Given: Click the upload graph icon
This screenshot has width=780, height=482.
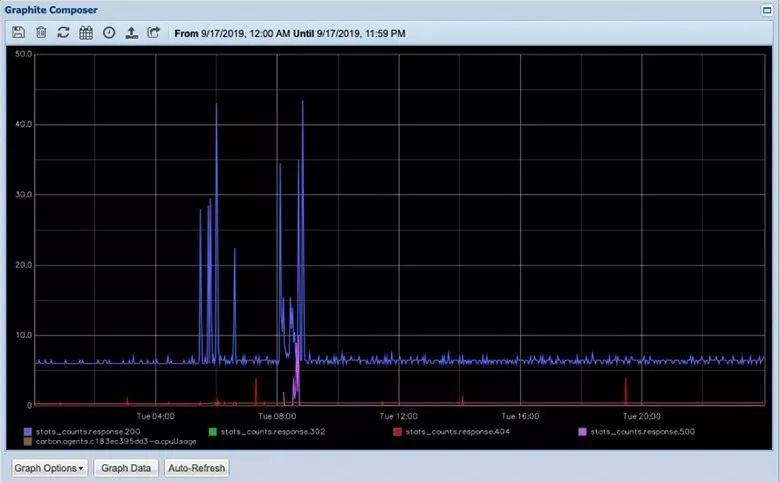Looking at the screenshot, I should click(131, 33).
